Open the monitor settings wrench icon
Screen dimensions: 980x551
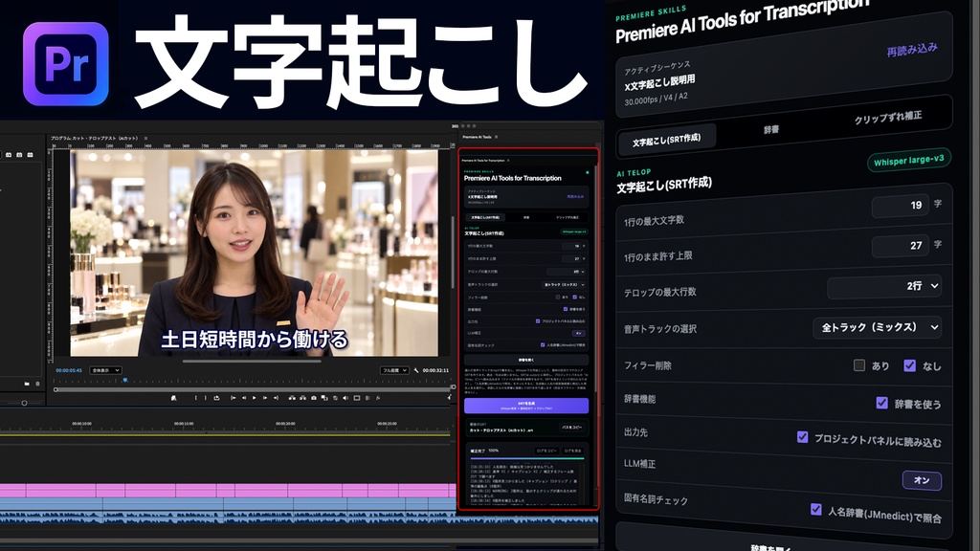pyautogui.click(x=416, y=370)
